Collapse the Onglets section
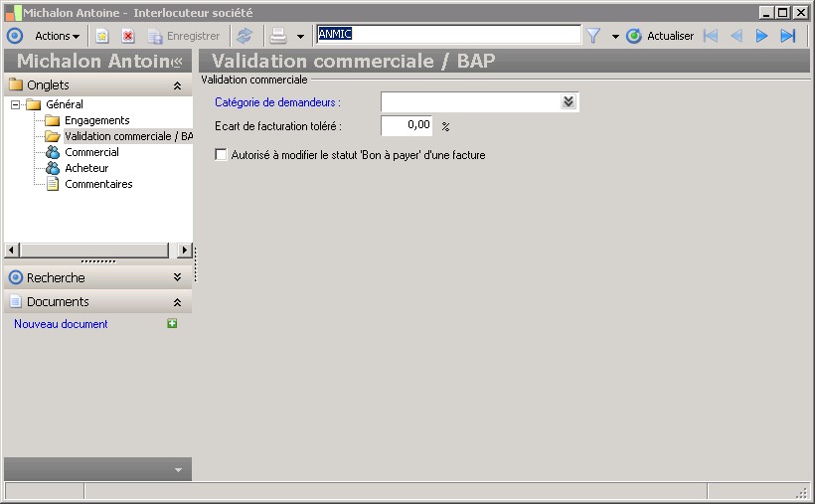This screenshot has height=504, width=815. point(177,85)
